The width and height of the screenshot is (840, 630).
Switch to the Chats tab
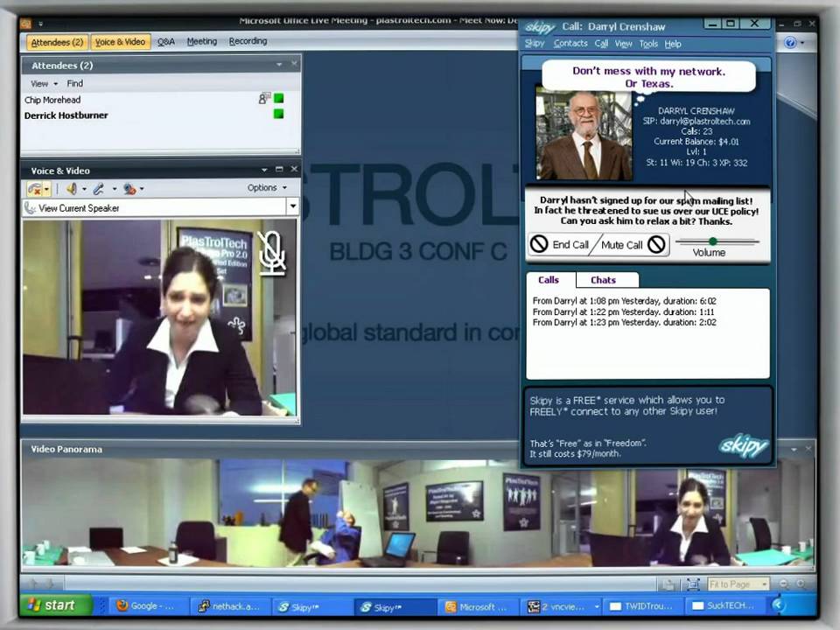(603, 280)
